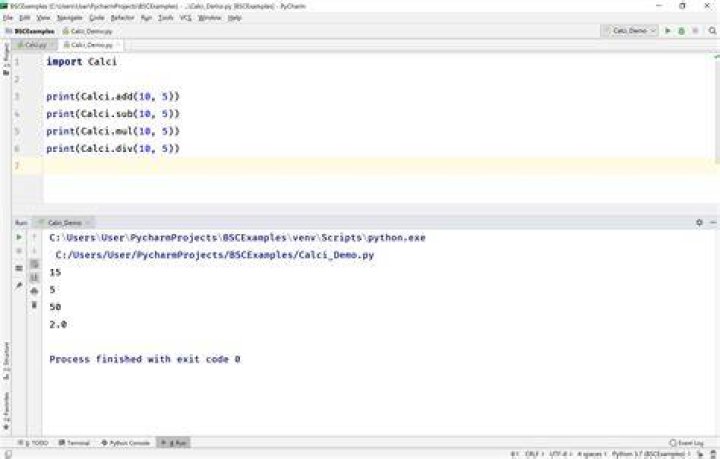Screen dimensions: 720x459
Task: Switch to the Calci.py editor tab
Action: click(x=33, y=45)
